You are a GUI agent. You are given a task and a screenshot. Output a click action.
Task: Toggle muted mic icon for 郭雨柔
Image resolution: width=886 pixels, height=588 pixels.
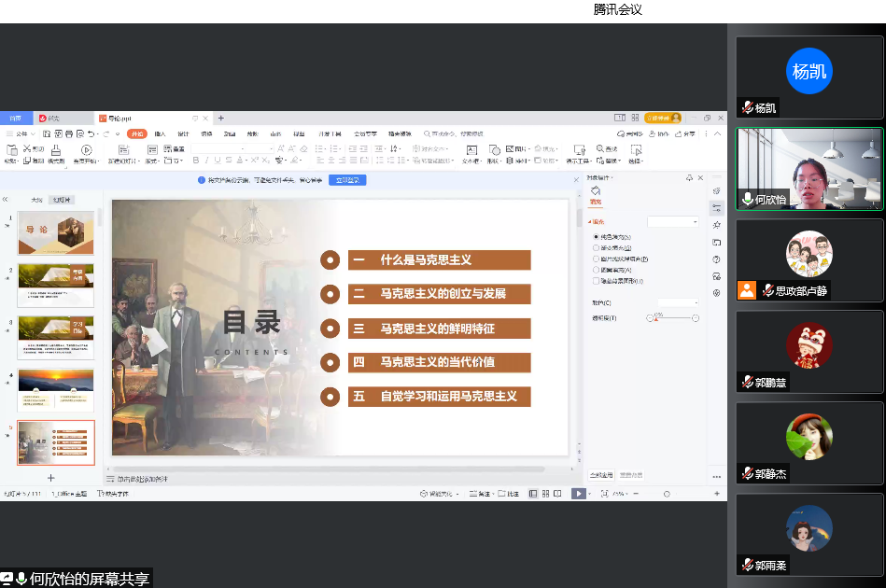point(748,565)
